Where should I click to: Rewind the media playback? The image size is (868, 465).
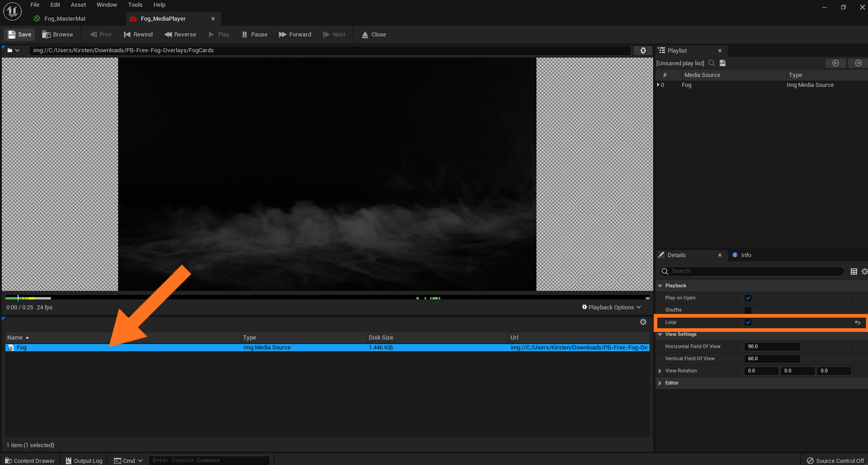[x=138, y=35]
